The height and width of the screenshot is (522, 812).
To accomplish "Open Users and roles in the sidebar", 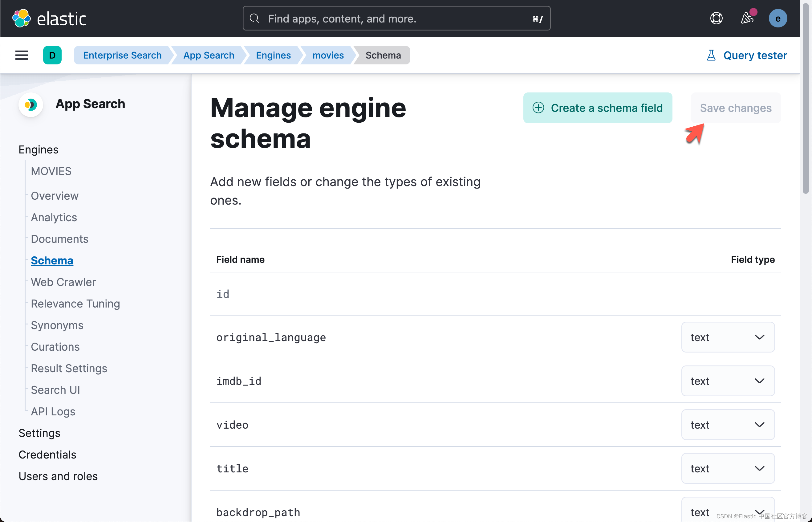I will 58,476.
